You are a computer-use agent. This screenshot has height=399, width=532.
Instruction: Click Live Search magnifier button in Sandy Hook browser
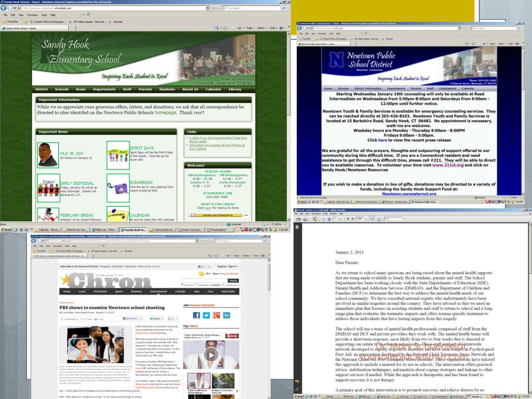(284, 8)
